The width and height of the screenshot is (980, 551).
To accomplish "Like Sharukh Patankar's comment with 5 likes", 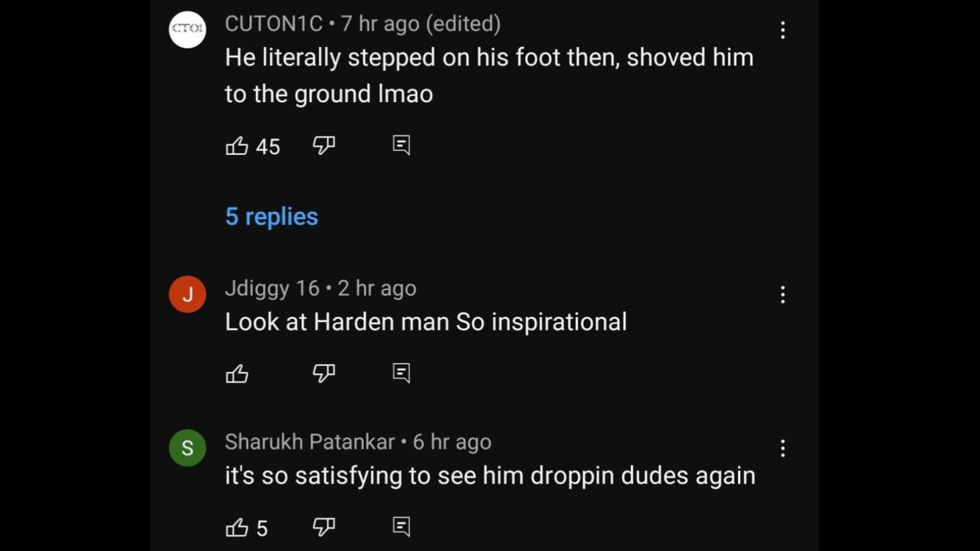I will tap(237, 527).
